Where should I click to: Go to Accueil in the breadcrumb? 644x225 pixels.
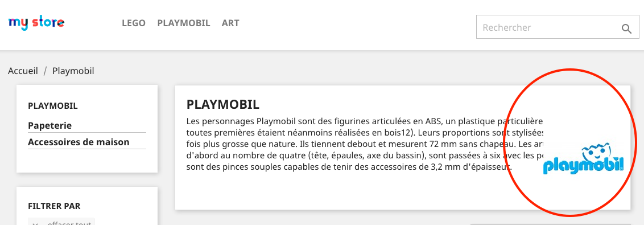[23, 71]
